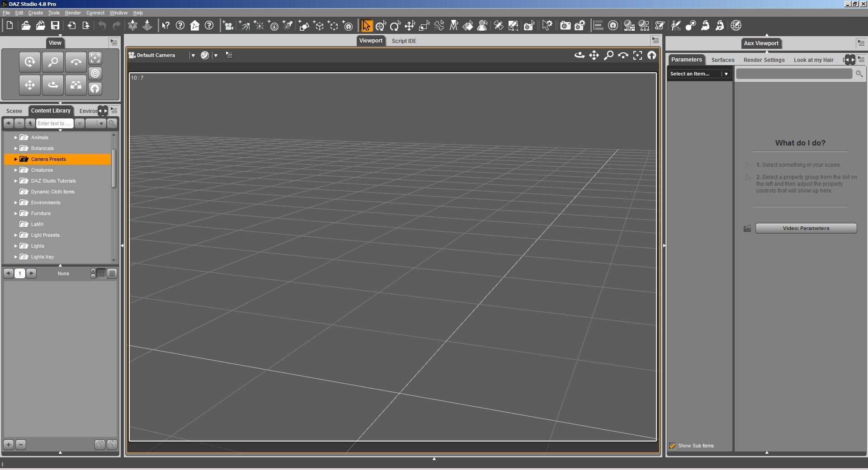Click the Video: Parameters button

click(x=806, y=228)
